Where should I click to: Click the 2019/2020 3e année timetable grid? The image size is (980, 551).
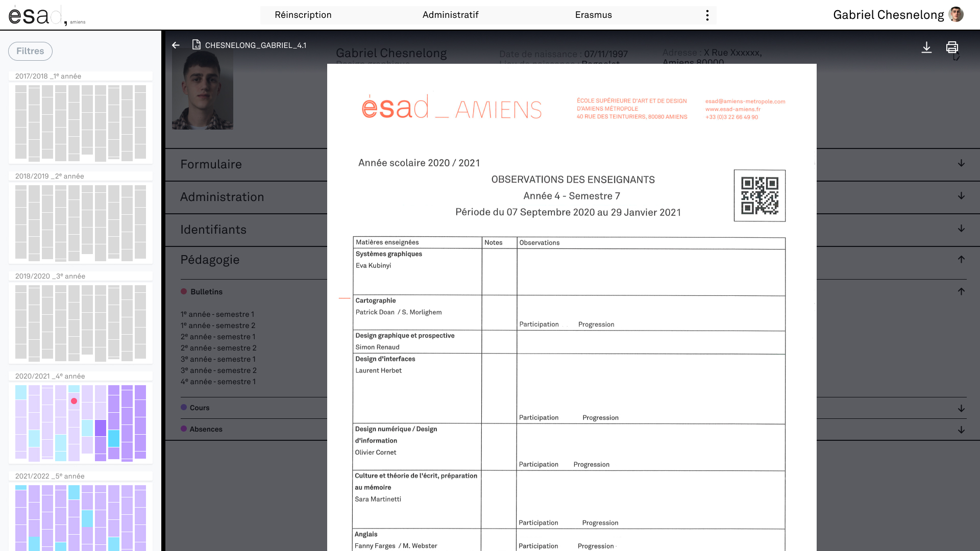pyautogui.click(x=81, y=323)
